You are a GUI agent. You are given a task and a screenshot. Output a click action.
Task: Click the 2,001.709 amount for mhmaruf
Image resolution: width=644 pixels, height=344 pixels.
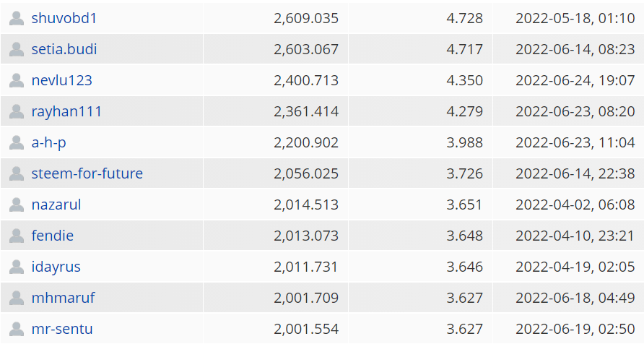coord(306,298)
